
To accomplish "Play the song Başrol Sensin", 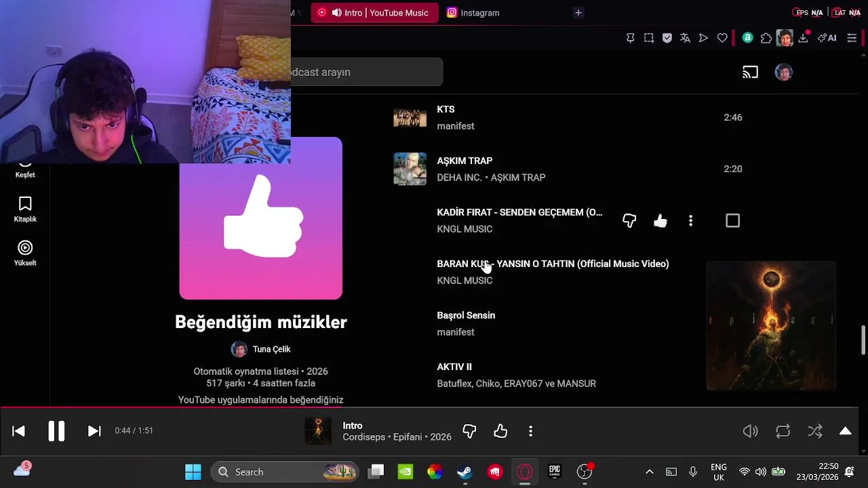I will click(466, 315).
